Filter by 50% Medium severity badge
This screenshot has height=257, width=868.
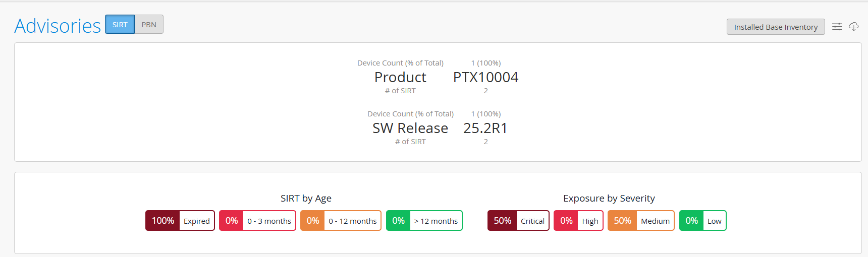641,221
